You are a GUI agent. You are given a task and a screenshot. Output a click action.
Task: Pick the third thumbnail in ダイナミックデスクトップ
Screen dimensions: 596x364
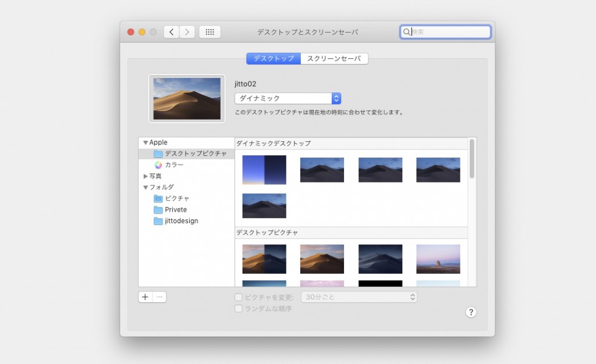pos(380,170)
